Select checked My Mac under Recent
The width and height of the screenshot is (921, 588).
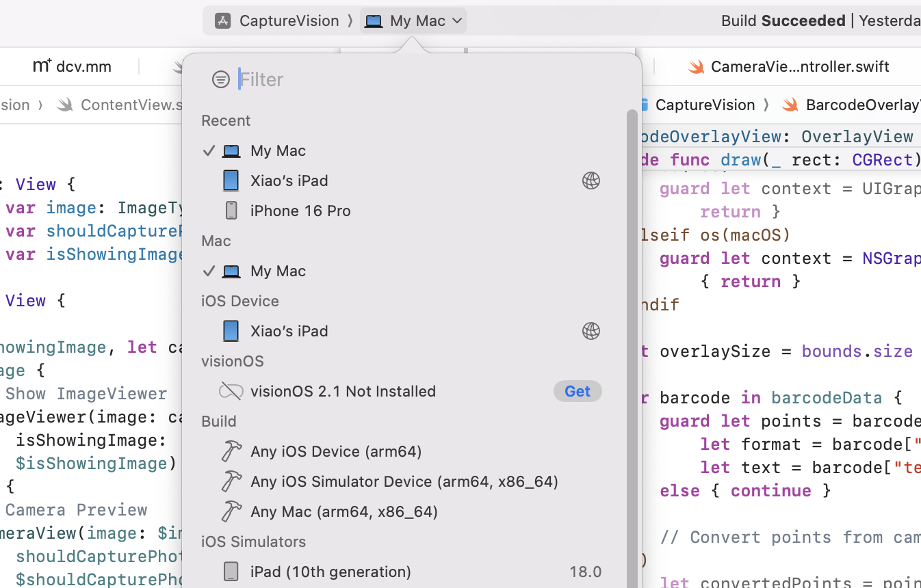pos(278,150)
